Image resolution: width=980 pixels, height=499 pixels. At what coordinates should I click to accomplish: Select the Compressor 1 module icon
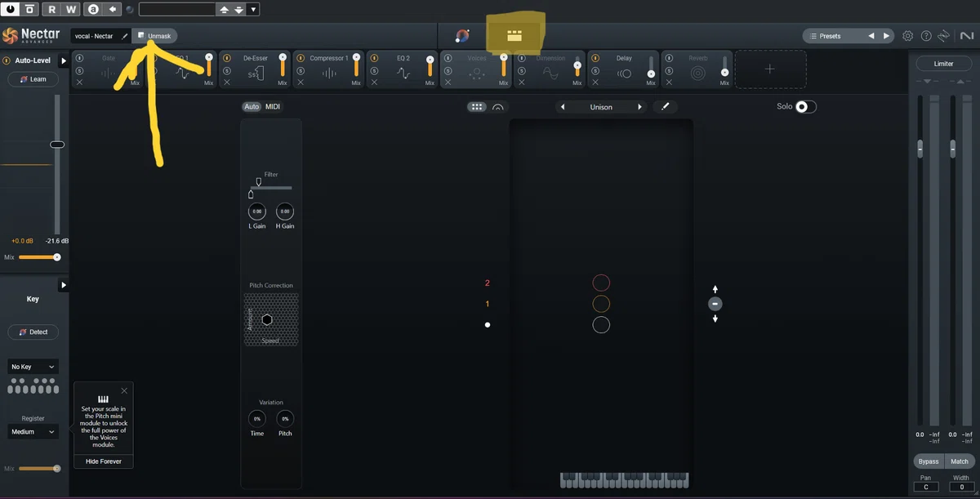coord(329,74)
